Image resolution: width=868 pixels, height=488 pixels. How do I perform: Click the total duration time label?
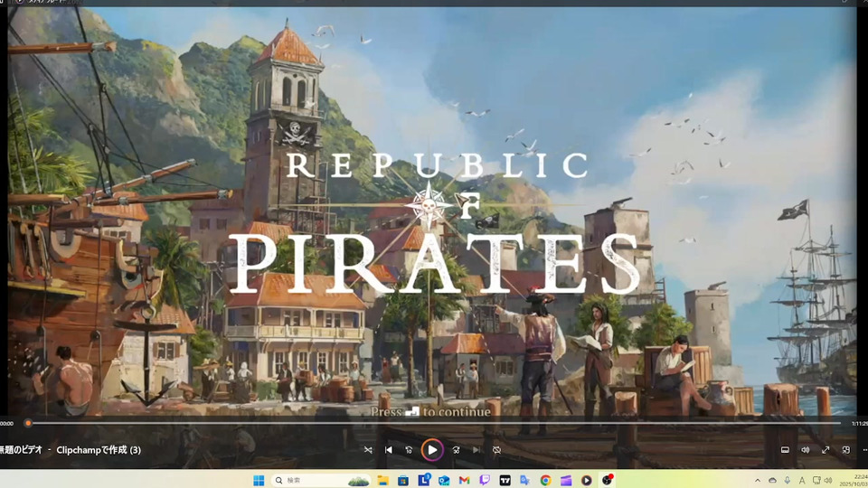859,423
